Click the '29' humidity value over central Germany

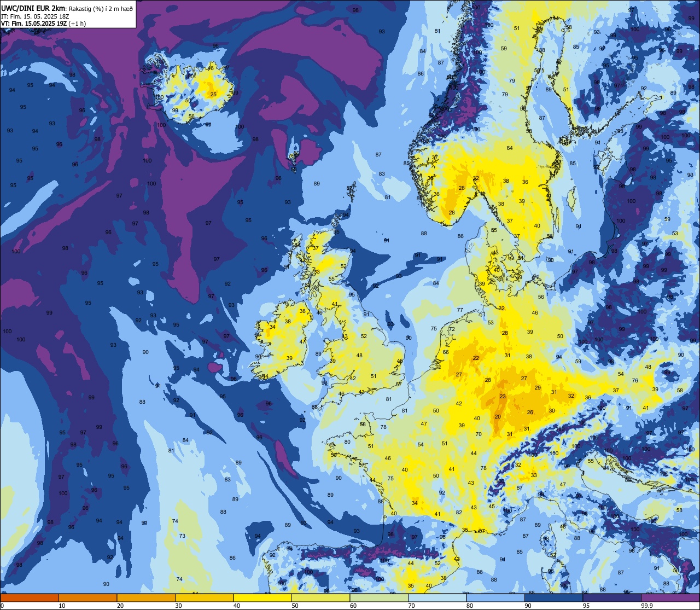538,388
